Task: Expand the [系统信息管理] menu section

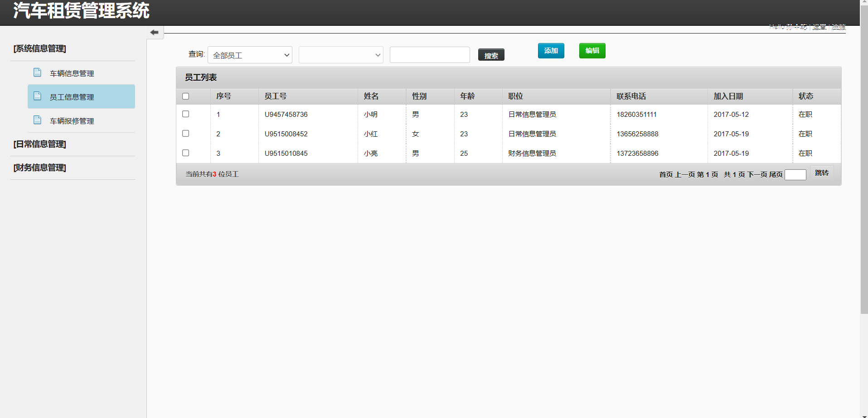Action: click(x=40, y=48)
